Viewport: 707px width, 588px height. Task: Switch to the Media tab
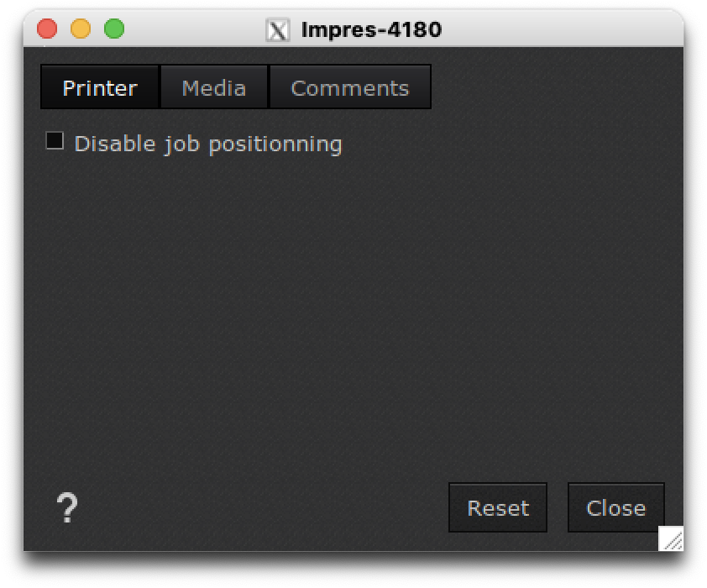click(213, 87)
